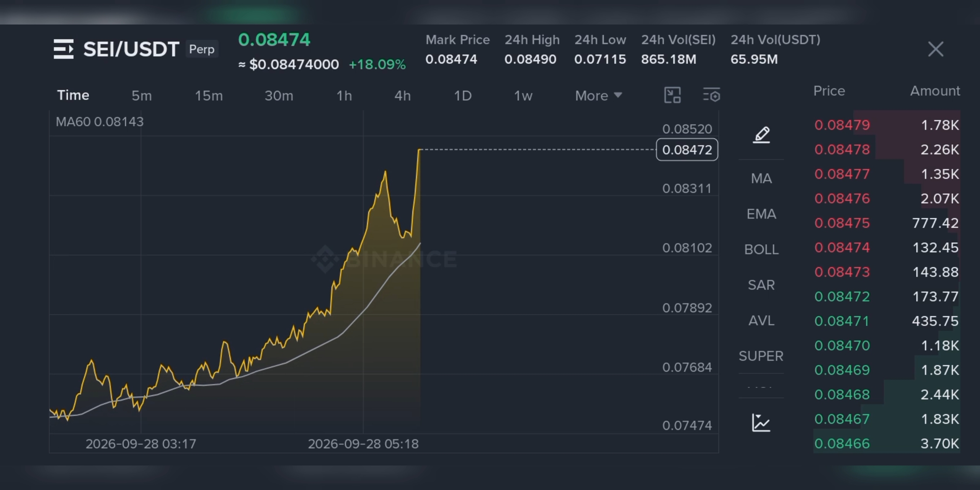The height and width of the screenshot is (490, 980).
Task: Open the chart layout shrink icon
Action: 672,95
